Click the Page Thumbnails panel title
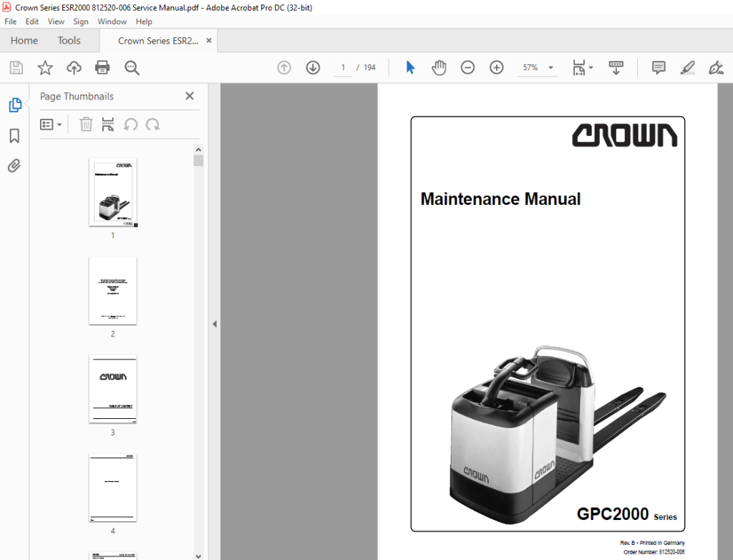Image resolution: width=733 pixels, height=560 pixels. 77,97
